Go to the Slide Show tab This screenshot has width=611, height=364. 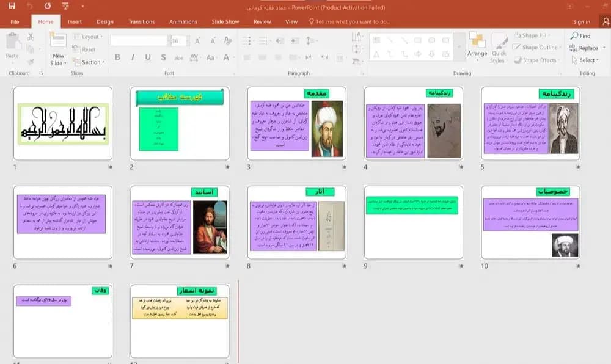tap(225, 22)
